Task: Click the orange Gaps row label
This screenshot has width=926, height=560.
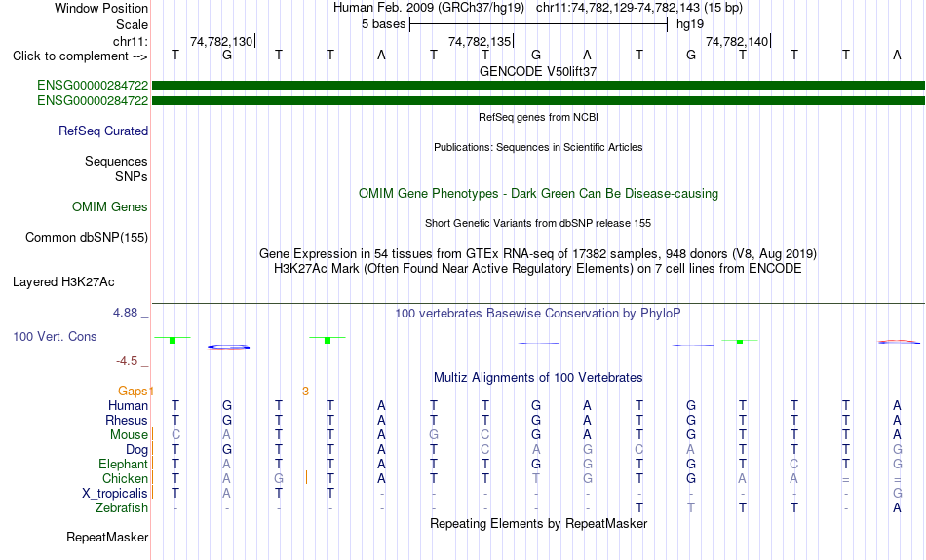Action: point(133,392)
